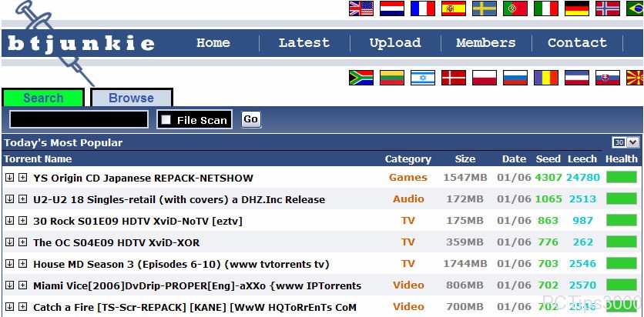Screen dimensions: 644x317
Task: Open the Home navigation item
Action: [213, 42]
